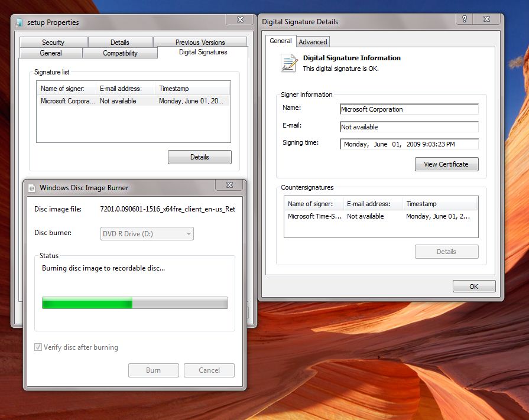Open the Compatibility tab
Screen dimensions: 529x420
pyautogui.click(x=120, y=53)
